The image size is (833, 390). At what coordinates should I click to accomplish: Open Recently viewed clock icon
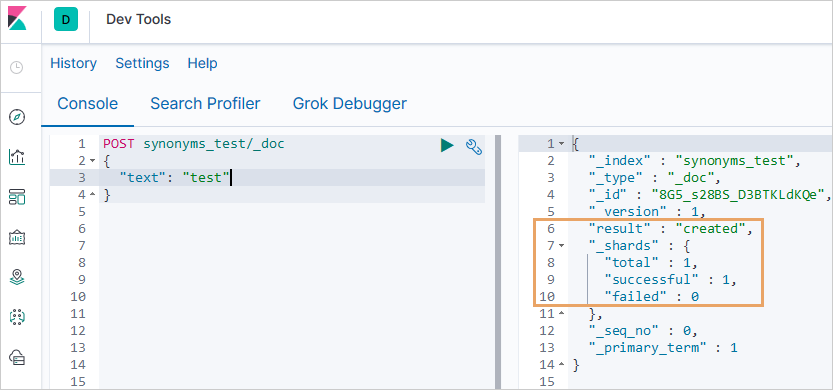point(17,67)
